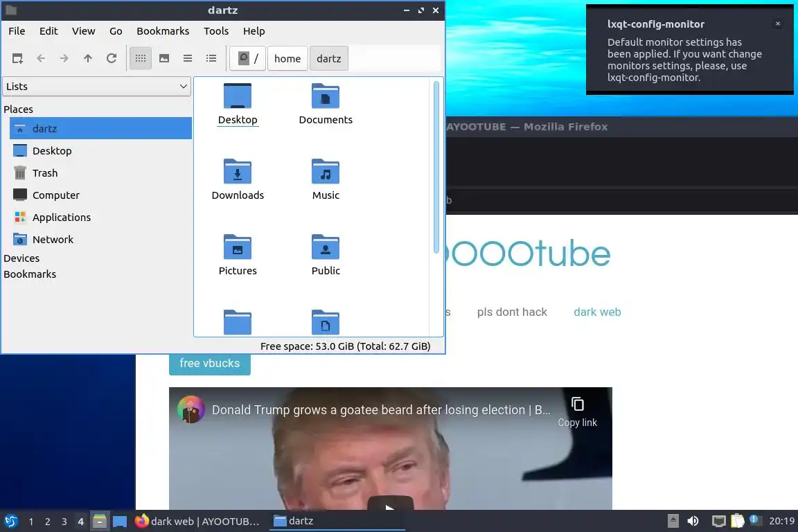The image size is (798, 532).
Task: Click the file view vertical scrollbar
Action: pos(436,168)
